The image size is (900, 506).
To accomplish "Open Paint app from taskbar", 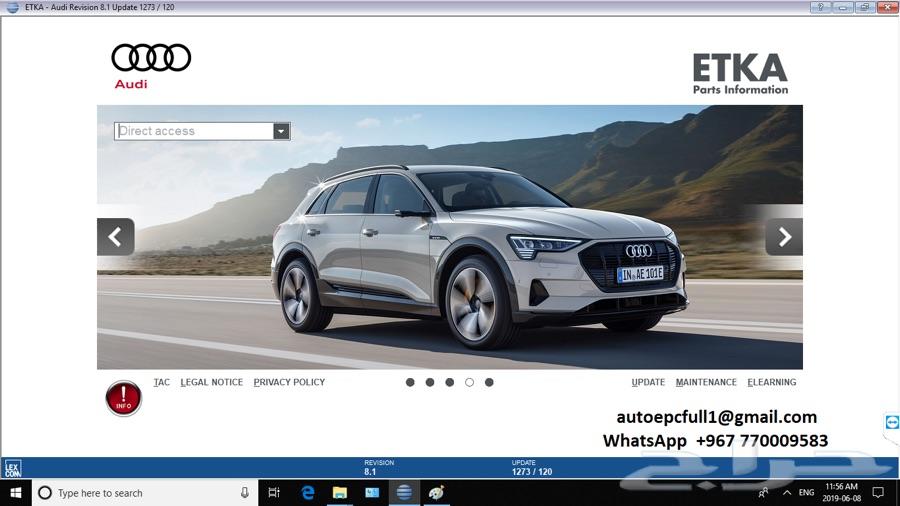I will pyautogui.click(x=436, y=493).
